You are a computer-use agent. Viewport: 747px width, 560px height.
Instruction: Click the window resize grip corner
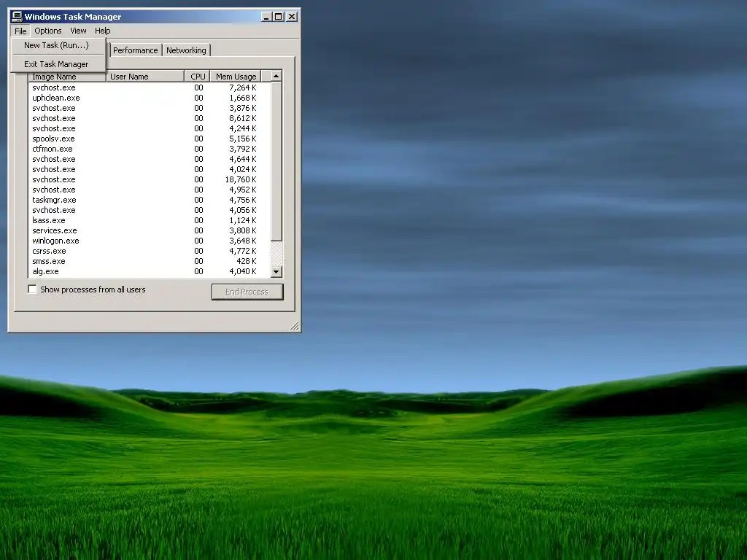pyautogui.click(x=295, y=326)
